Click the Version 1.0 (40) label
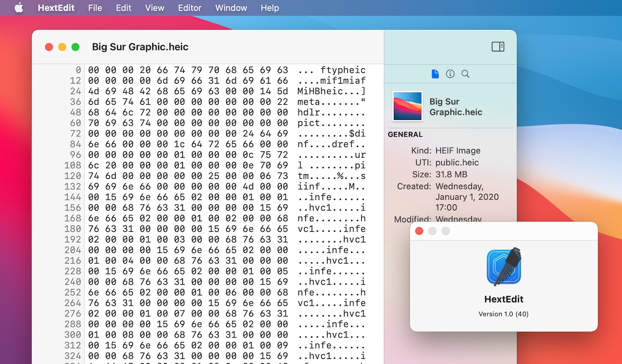The image size is (622, 364). (504, 314)
